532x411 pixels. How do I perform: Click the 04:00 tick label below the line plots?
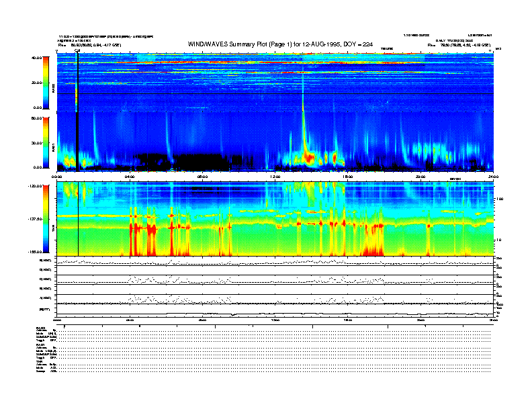click(x=130, y=320)
